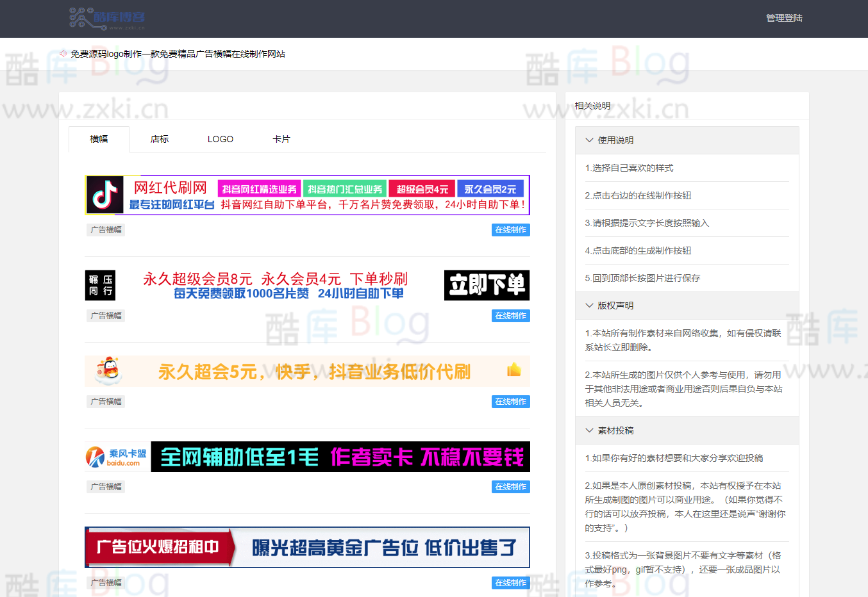The image size is (868, 597).
Task: Open the 免费源码logo制作 announcement link
Action: click(178, 54)
